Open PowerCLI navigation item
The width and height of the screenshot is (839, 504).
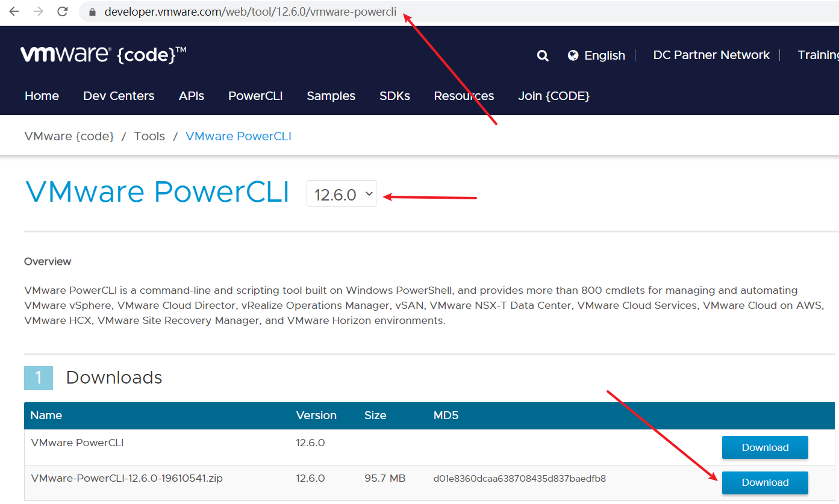coord(255,96)
